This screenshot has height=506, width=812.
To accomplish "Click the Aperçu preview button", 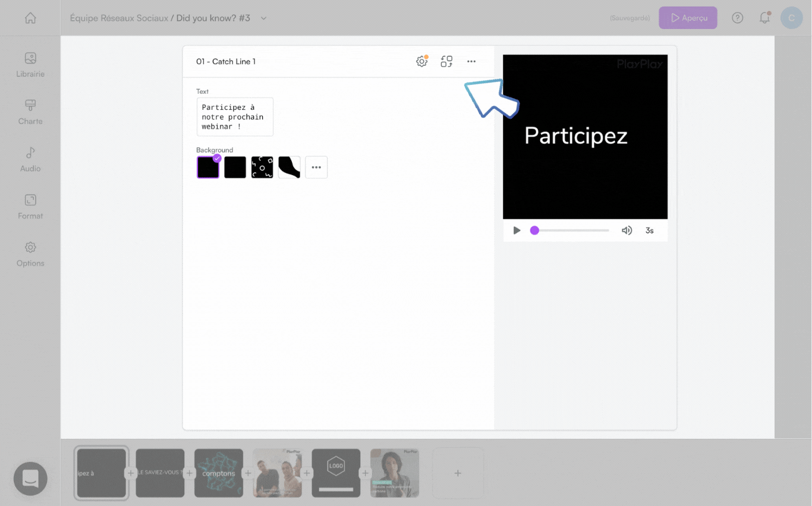I will [688, 18].
